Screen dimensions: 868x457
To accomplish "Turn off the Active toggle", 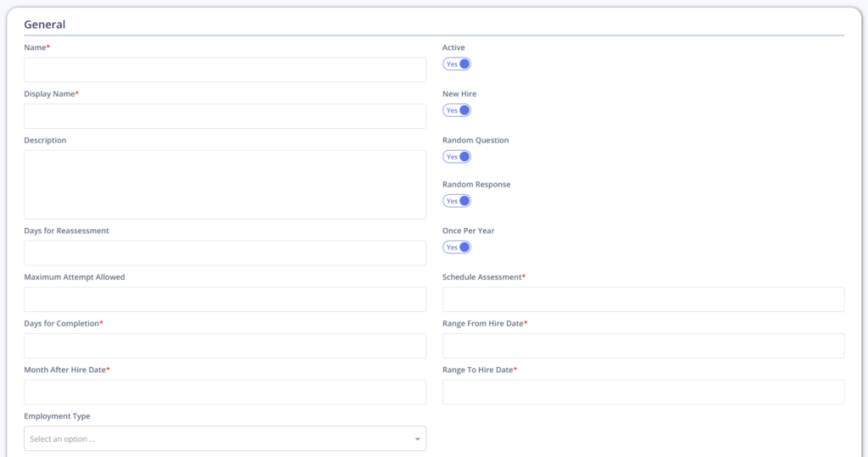I will [x=457, y=64].
